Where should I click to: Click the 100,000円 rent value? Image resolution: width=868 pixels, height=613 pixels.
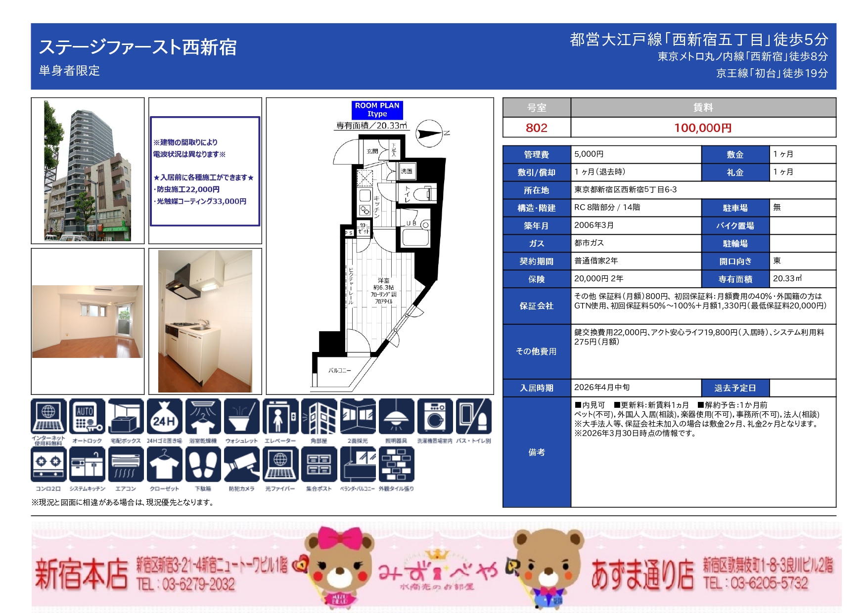click(x=703, y=128)
